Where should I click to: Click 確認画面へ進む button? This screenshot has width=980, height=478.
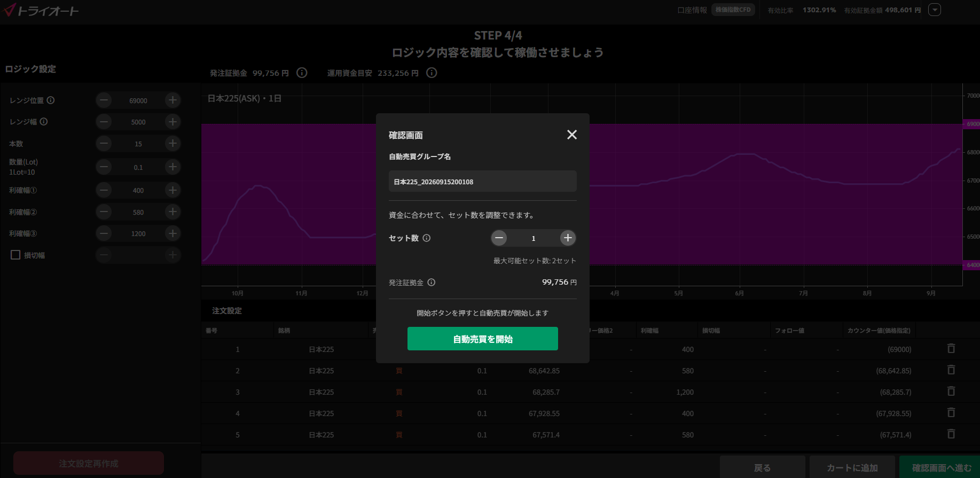[x=941, y=467]
